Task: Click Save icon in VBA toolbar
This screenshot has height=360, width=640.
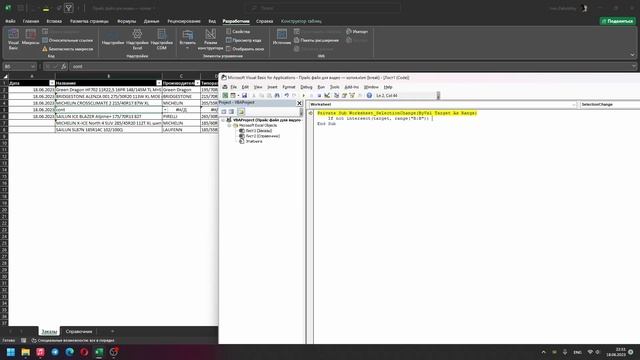Action: click(244, 96)
